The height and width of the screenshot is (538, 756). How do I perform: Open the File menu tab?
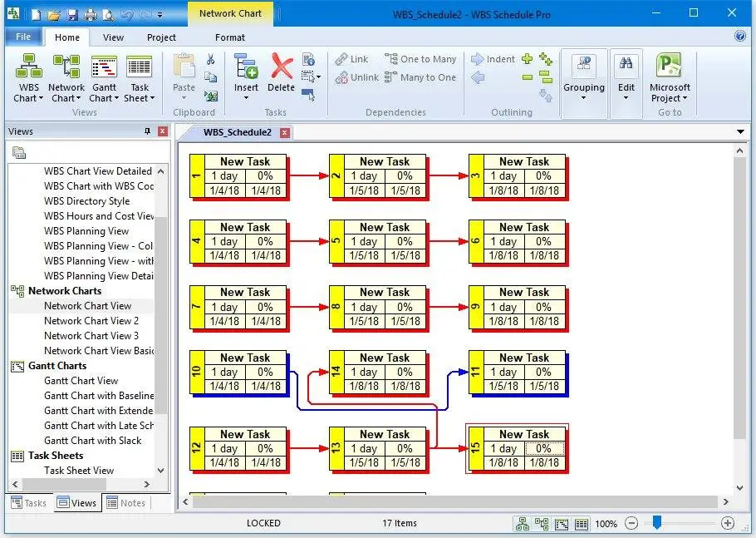click(x=23, y=37)
